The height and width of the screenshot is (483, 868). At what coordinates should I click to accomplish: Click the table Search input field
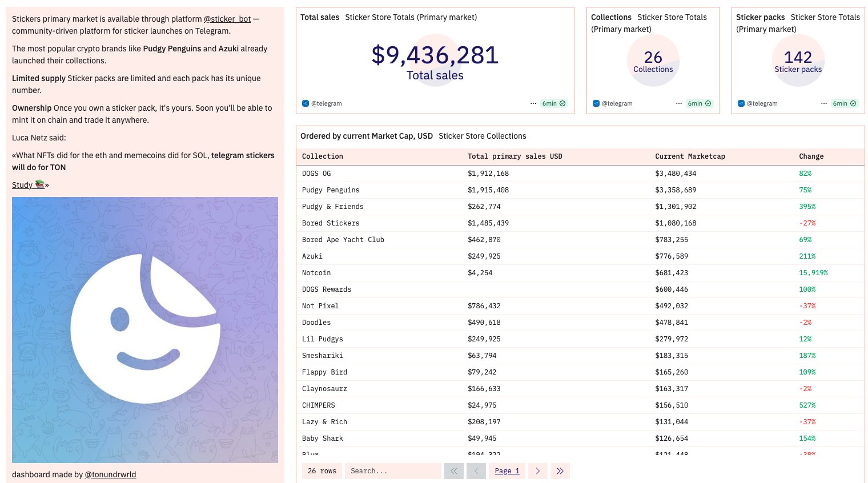tap(393, 471)
